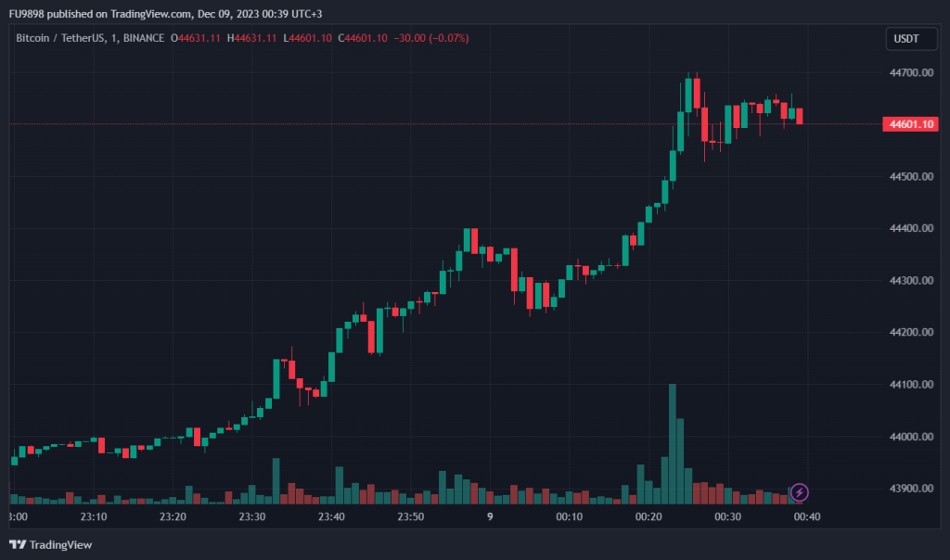The height and width of the screenshot is (560, 950).
Task: Select the 23:30 time axis label
Action: click(x=252, y=516)
